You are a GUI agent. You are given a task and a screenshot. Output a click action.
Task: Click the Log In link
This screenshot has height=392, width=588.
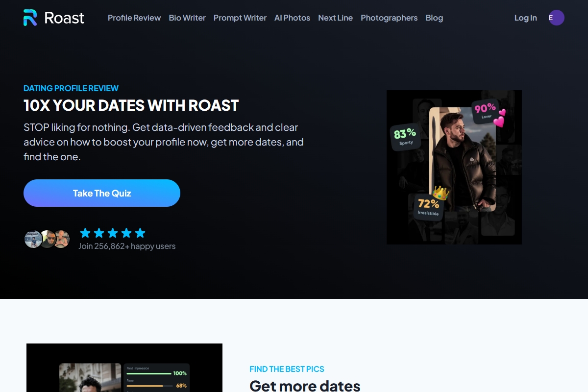525,18
